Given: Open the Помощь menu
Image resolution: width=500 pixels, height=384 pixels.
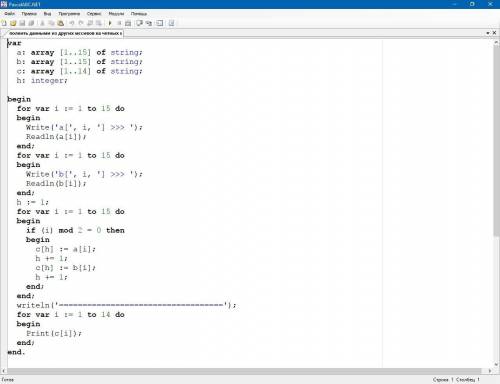Looking at the screenshot, I should [139, 14].
